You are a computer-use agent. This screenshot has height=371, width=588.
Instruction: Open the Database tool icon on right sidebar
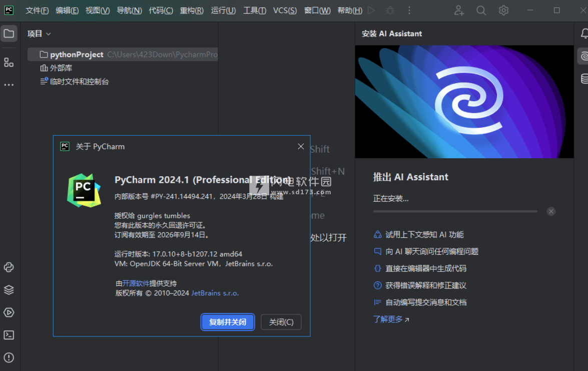(582, 78)
